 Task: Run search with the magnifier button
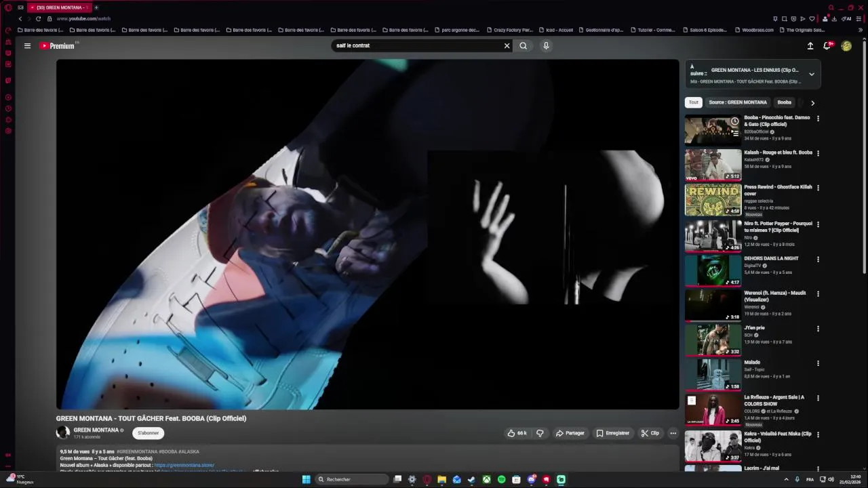coord(523,46)
